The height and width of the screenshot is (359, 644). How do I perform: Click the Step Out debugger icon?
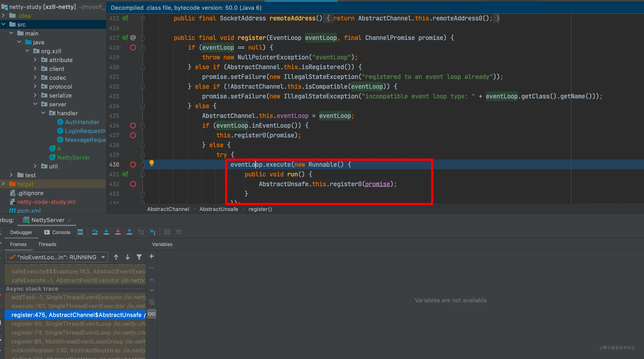coord(129,232)
